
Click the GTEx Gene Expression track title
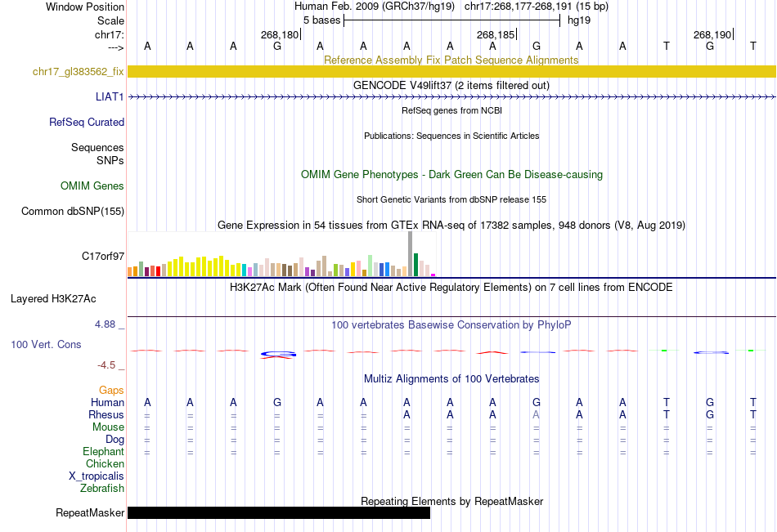coord(451,225)
